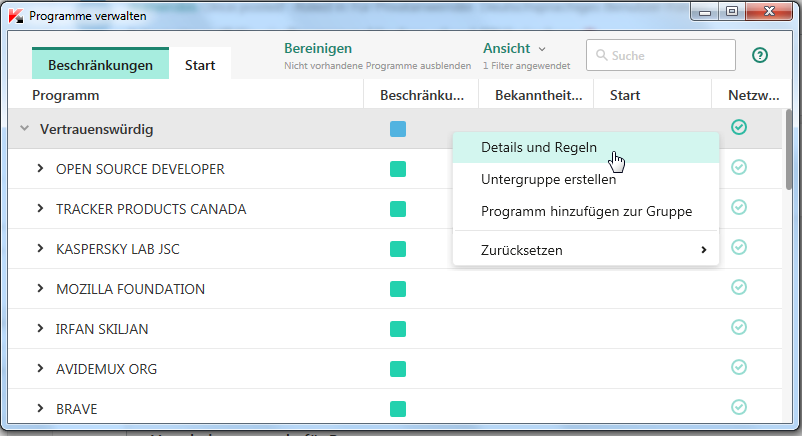Screen dimensions: 802x436
Task: Click green restriction square for OPEN SOURCE DEVELOPER
Action: coord(398,169)
